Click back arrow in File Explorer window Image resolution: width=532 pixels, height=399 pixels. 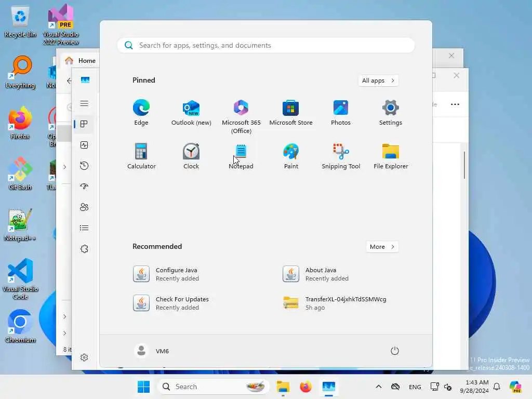tap(69, 81)
